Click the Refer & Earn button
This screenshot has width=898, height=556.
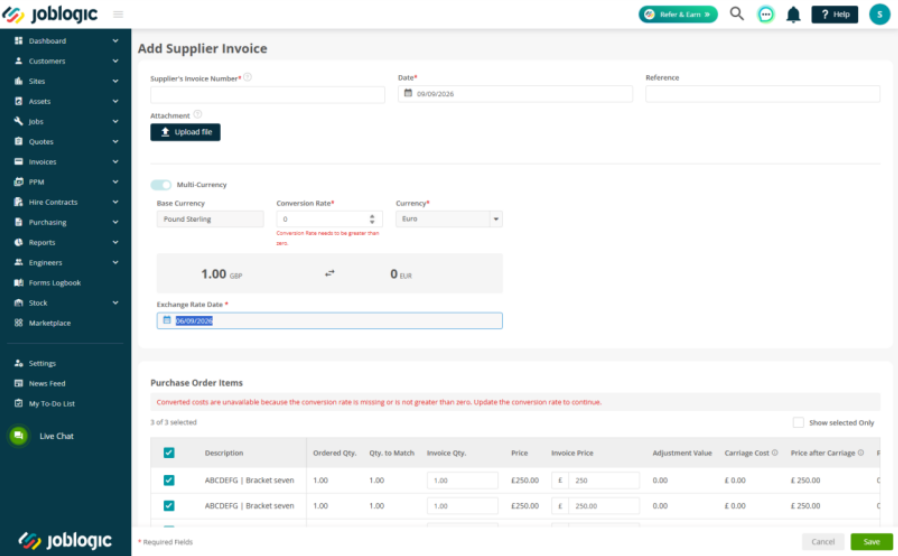(678, 14)
